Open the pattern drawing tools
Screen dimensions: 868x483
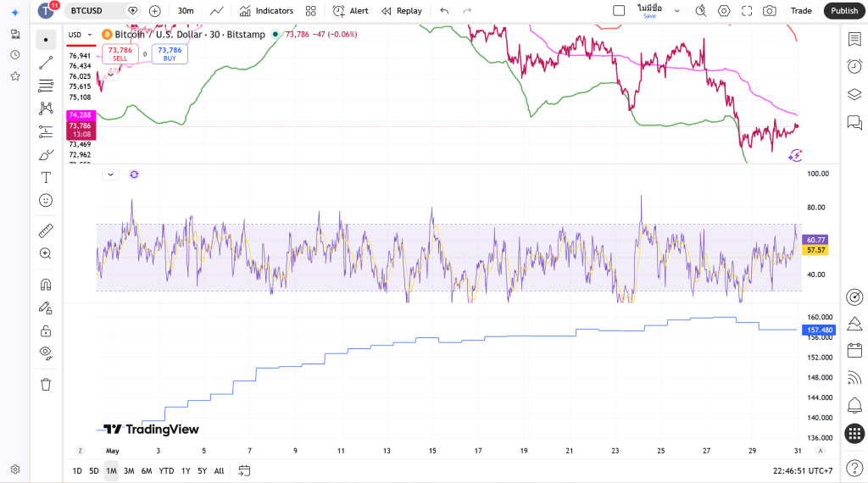coord(46,108)
